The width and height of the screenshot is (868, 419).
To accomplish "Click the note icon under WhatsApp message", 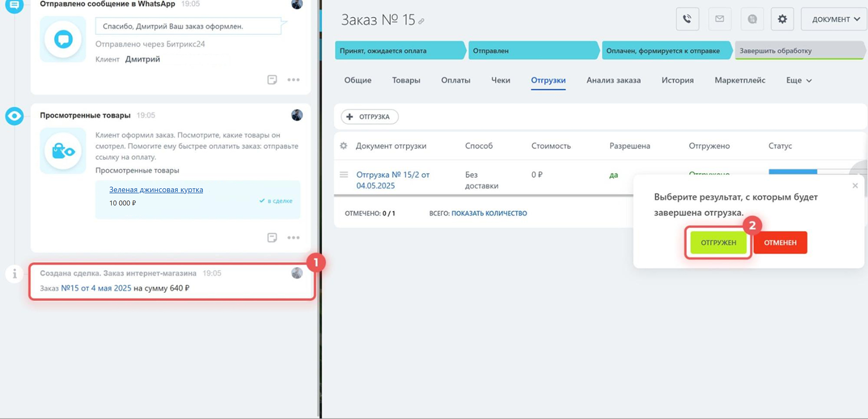I will point(272,80).
